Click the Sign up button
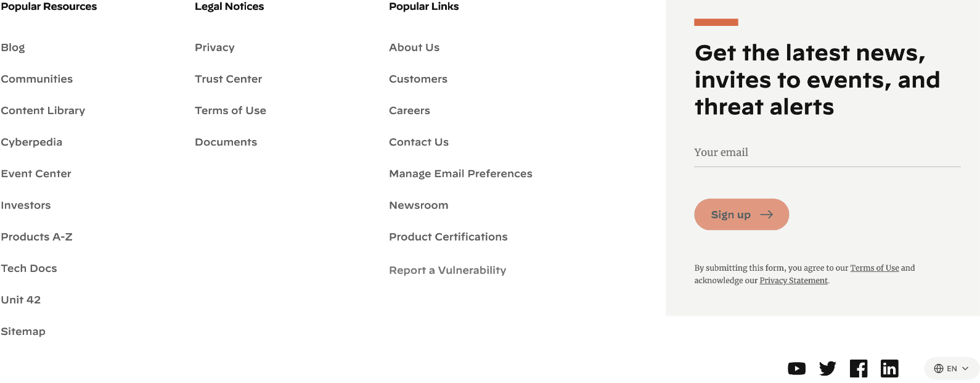The width and height of the screenshot is (980, 383). tap(741, 214)
